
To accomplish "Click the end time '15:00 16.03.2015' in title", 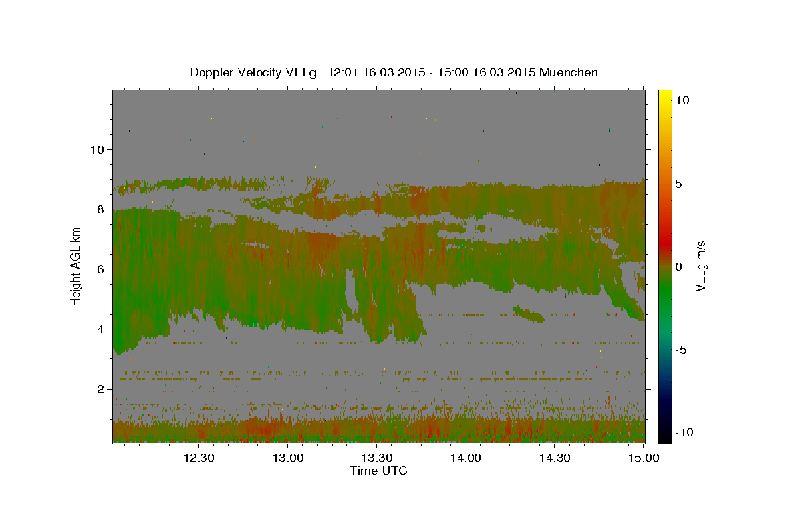I will pos(487,72).
